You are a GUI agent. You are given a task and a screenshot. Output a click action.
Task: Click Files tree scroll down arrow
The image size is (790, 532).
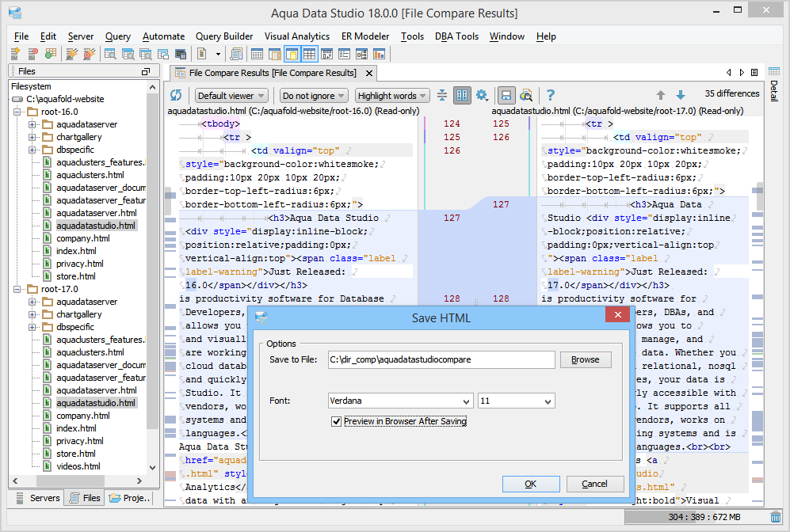[x=153, y=468]
